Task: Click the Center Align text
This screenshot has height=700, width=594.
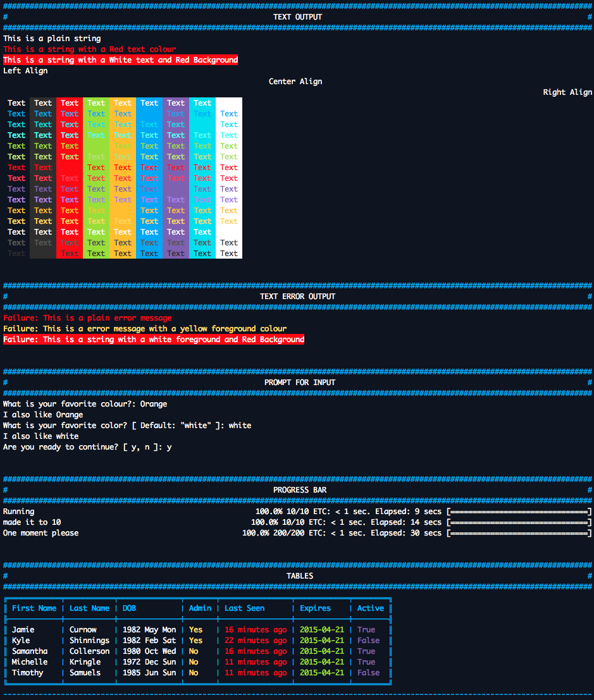Action: [295, 82]
